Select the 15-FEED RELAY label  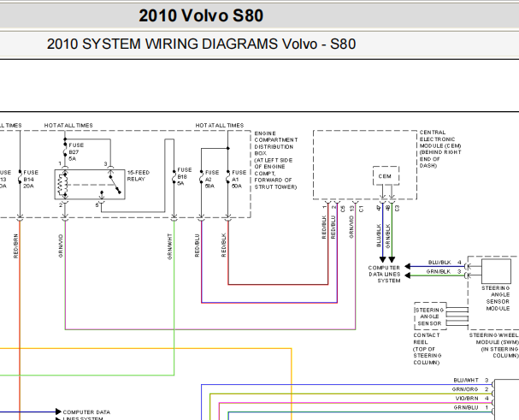(139, 175)
